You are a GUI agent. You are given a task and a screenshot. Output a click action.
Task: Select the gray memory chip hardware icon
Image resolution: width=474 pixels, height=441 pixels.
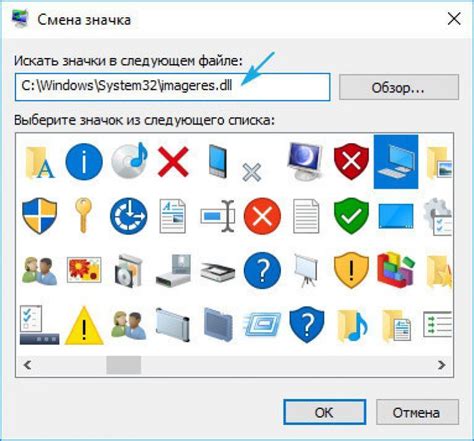[x=173, y=324]
